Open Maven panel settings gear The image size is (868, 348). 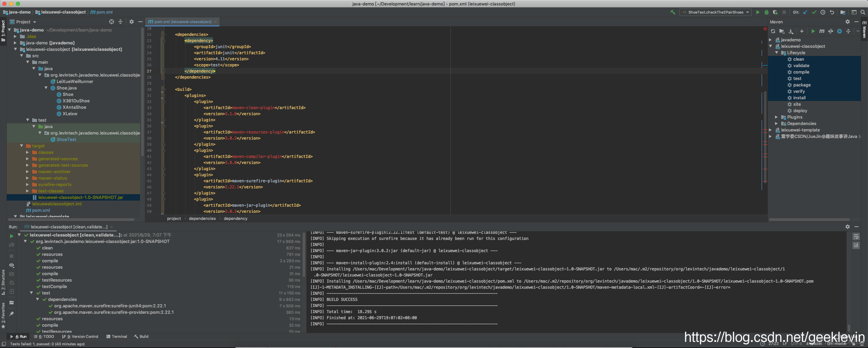(x=848, y=22)
